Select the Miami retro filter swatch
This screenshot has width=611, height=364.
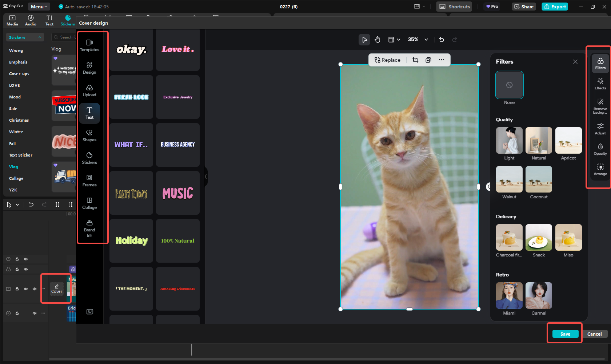point(509,295)
